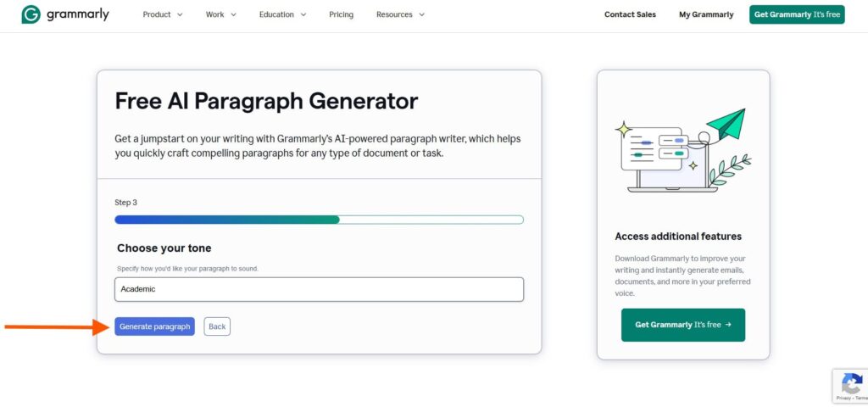
Task: Go to My Grammarly
Action: (706, 14)
